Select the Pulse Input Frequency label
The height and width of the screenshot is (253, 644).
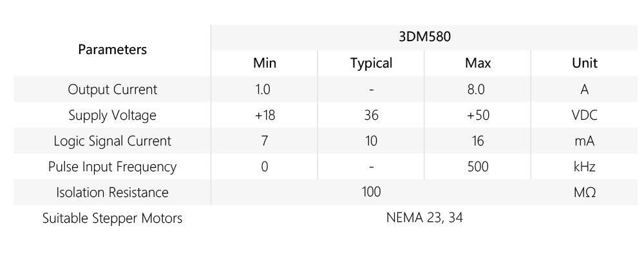112,167
